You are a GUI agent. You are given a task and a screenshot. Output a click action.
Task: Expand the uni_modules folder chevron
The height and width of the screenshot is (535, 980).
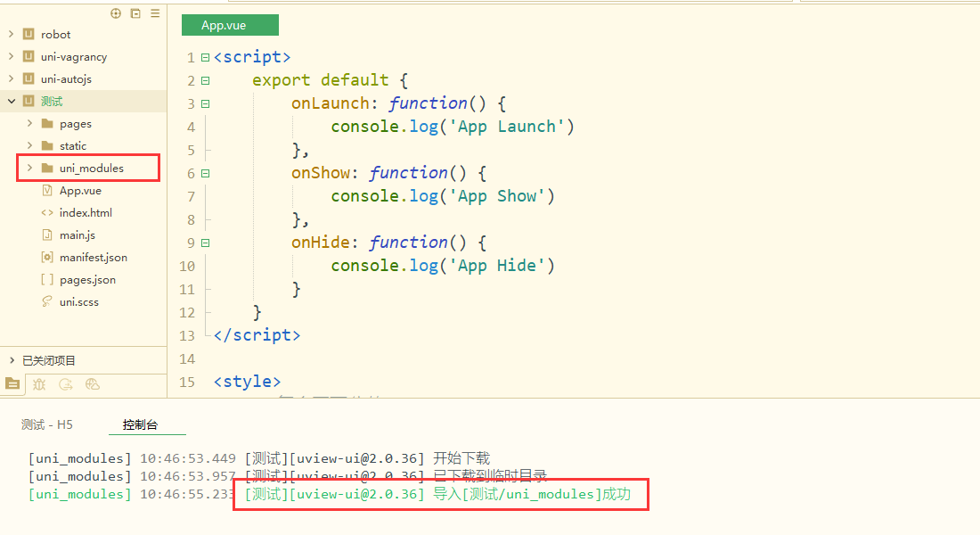point(29,168)
